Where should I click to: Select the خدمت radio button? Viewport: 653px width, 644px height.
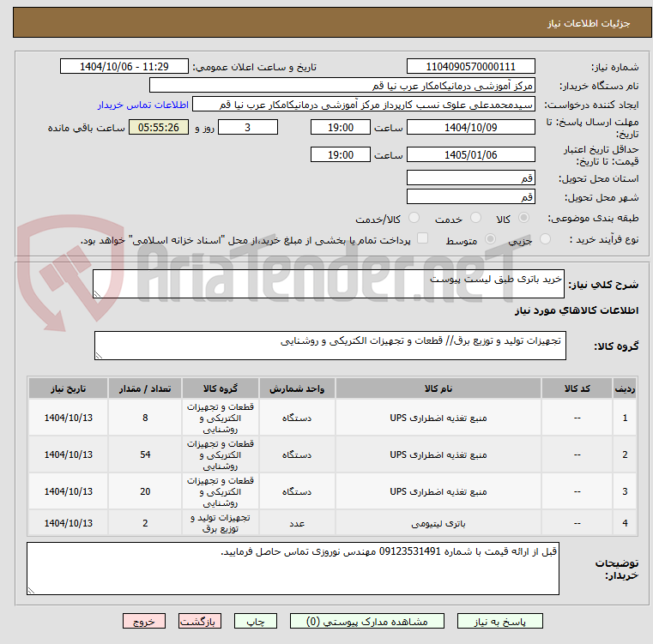475,218
